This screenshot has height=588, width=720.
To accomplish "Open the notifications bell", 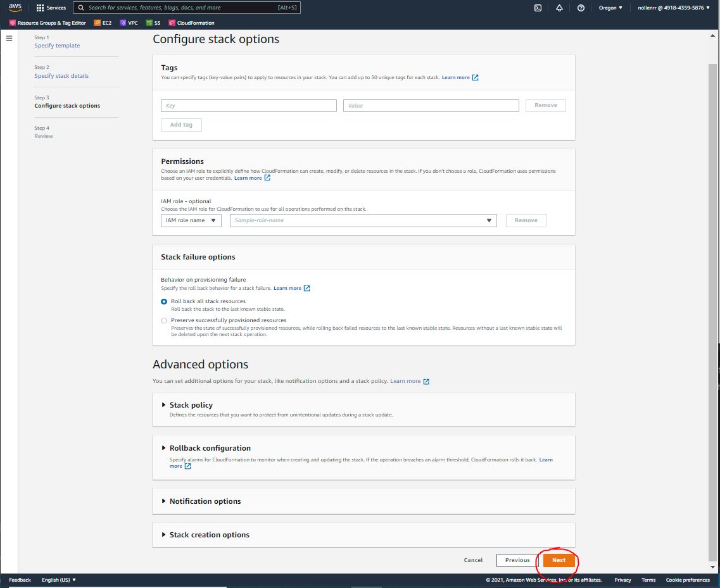I will [x=559, y=8].
